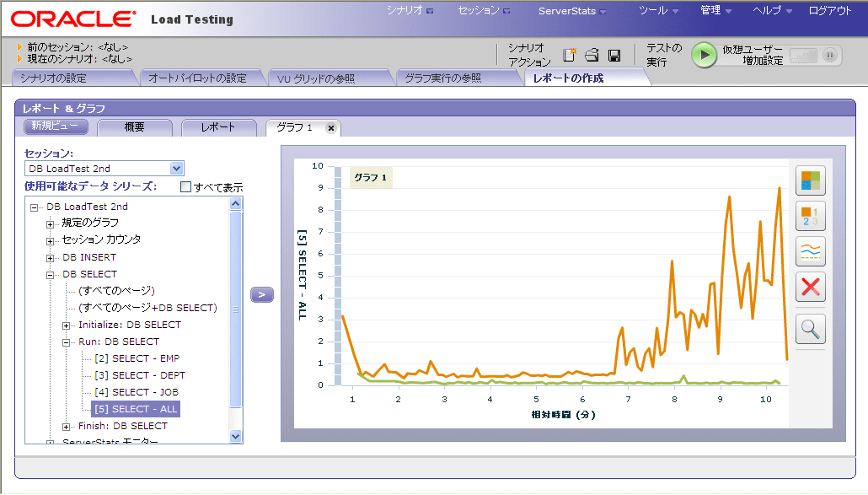Add selected series with the arrow button
This screenshot has width=868, height=495.
262,294
